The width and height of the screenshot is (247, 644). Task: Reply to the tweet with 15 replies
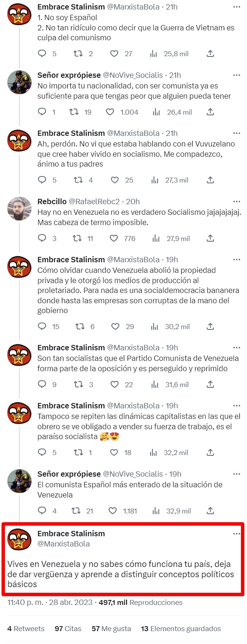pyautogui.click(x=42, y=326)
